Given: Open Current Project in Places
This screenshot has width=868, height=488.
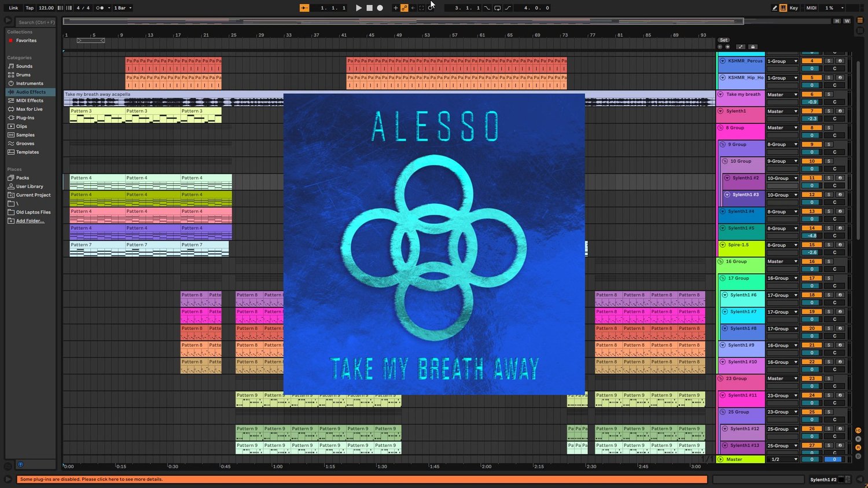Looking at the screenshot, I should 30,195.
